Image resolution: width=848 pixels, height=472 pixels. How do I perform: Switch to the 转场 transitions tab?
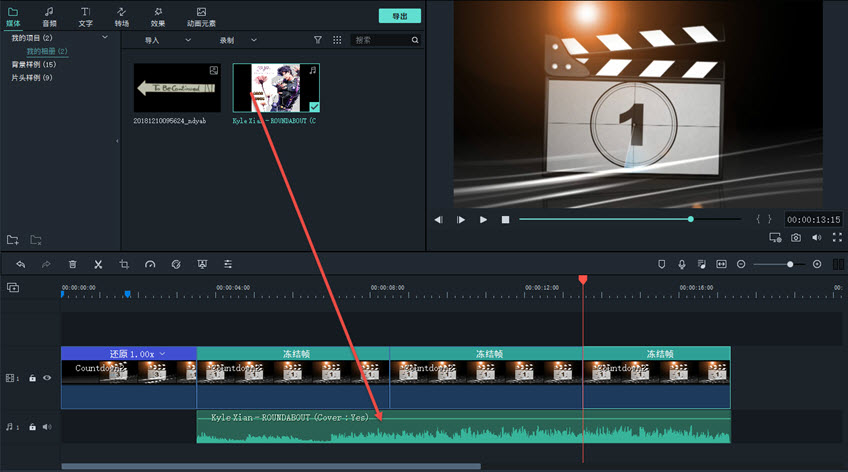[121, 16]
